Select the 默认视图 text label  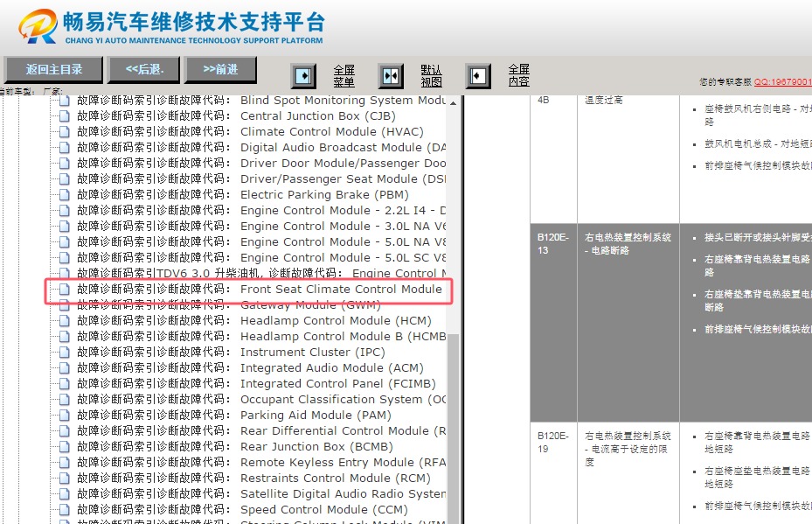431,76
